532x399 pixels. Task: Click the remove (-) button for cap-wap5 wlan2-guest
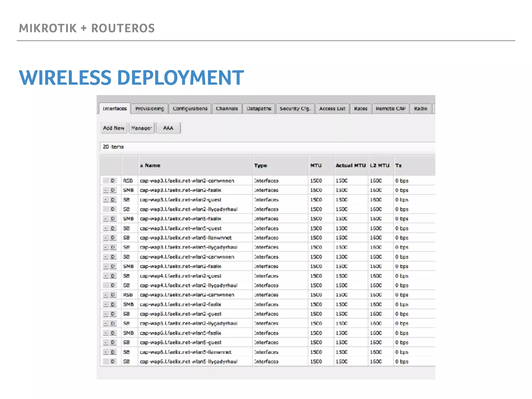(105, 314)
